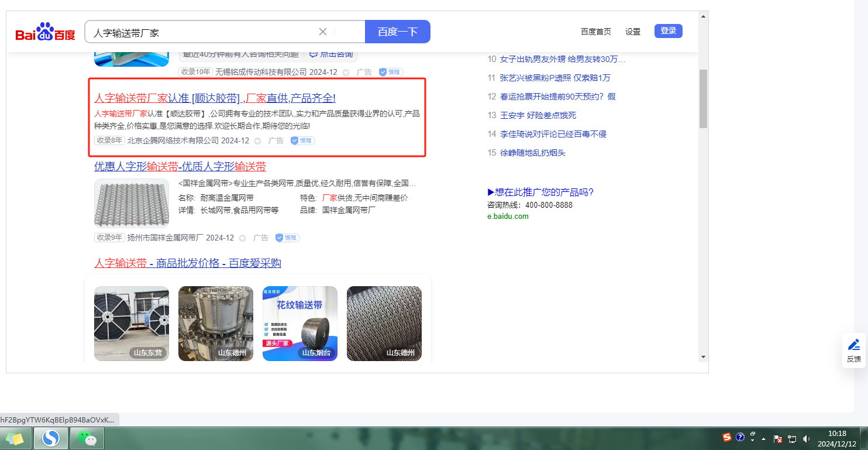868x450 pixels.
Task: Open the 百度首页 link
Action: 596,32
